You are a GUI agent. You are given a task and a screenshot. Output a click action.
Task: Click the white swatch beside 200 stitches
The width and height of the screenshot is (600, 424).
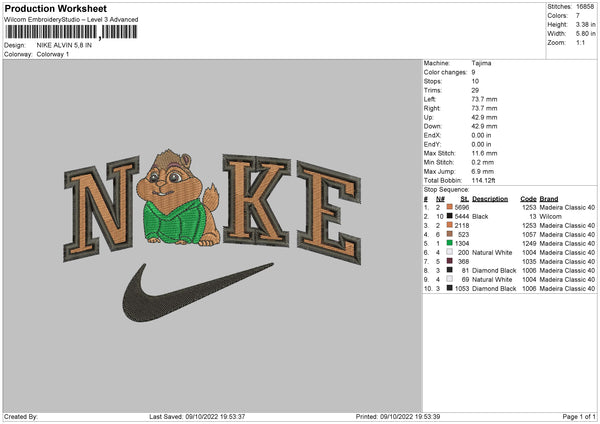tap(450, 252)
